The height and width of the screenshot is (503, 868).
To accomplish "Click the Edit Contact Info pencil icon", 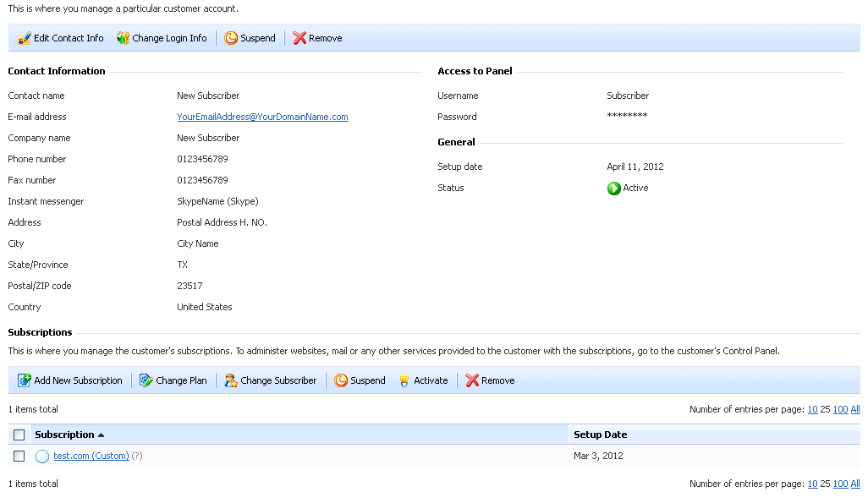I will point(25,38).
